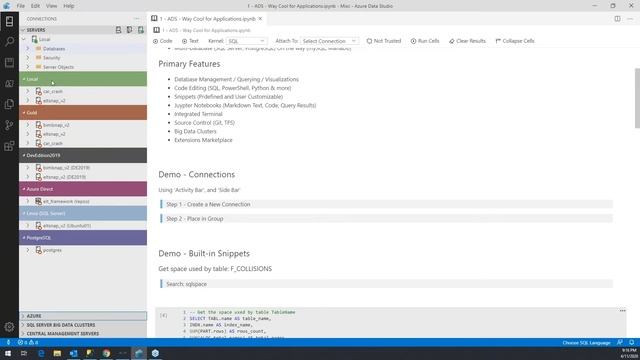Open the Attach To Select Connection dropdown
Image resolution: width=640 pixels, height=360 pixels.
(x=329, y=41)
